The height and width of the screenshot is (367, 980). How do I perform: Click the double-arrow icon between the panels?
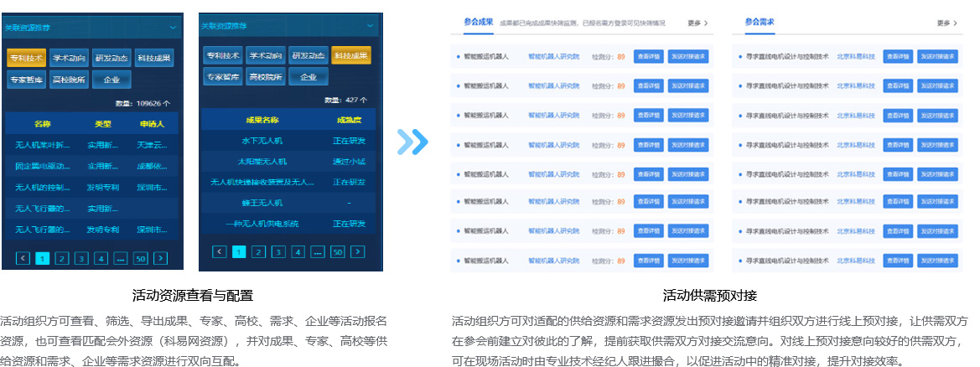click(412, 142)
